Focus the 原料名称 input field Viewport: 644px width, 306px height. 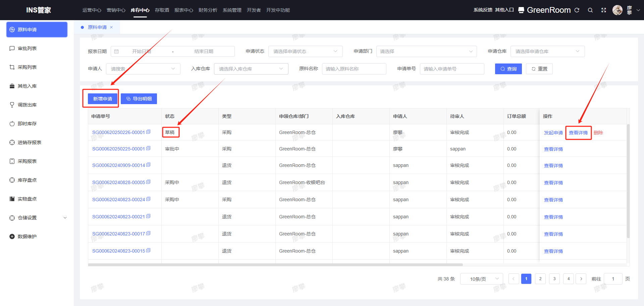click(354, 69)
